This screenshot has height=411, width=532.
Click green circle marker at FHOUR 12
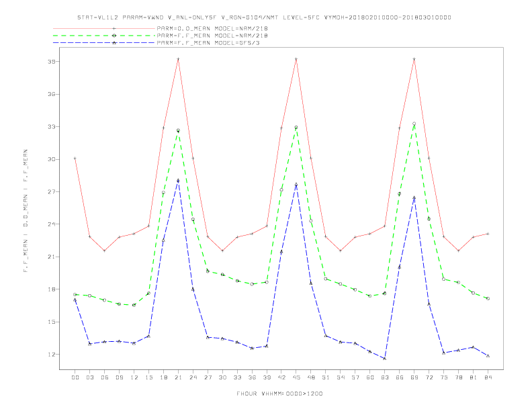(x=134, y=305)
